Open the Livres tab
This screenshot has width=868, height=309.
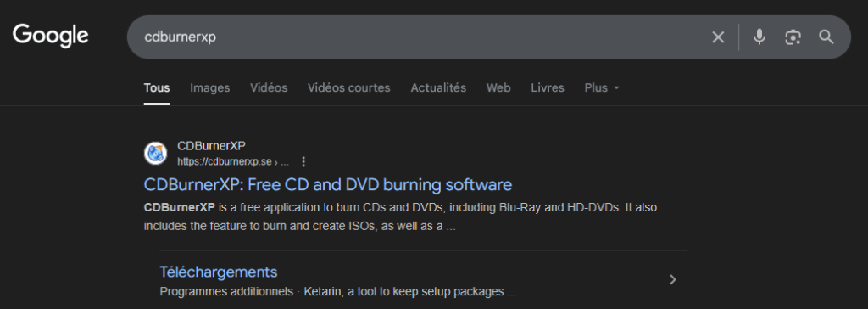(x=548, y=87)
